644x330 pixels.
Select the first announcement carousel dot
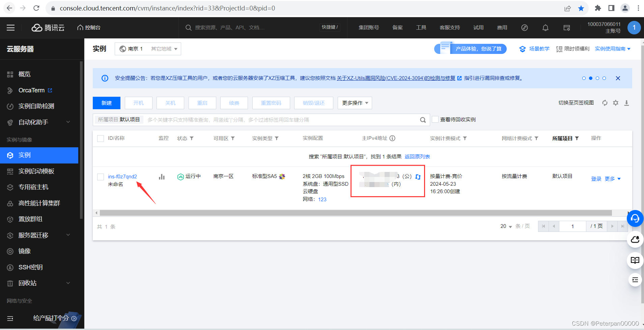click(584, 78)
